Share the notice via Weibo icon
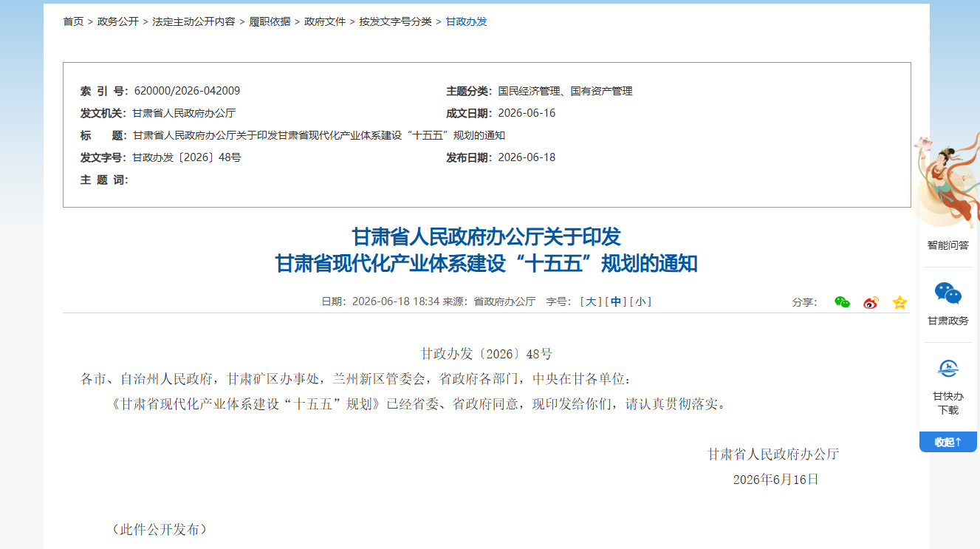This screenshot has height=549, width=980. [x=871, y=302]
